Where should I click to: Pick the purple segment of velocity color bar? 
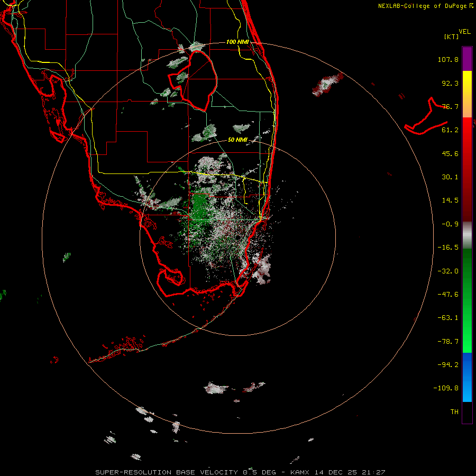[467, 59]
